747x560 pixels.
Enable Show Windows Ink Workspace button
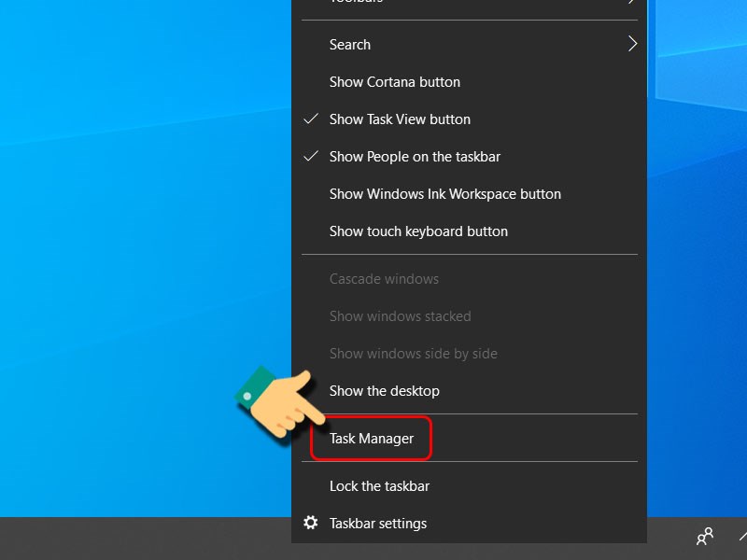(445, 194)
